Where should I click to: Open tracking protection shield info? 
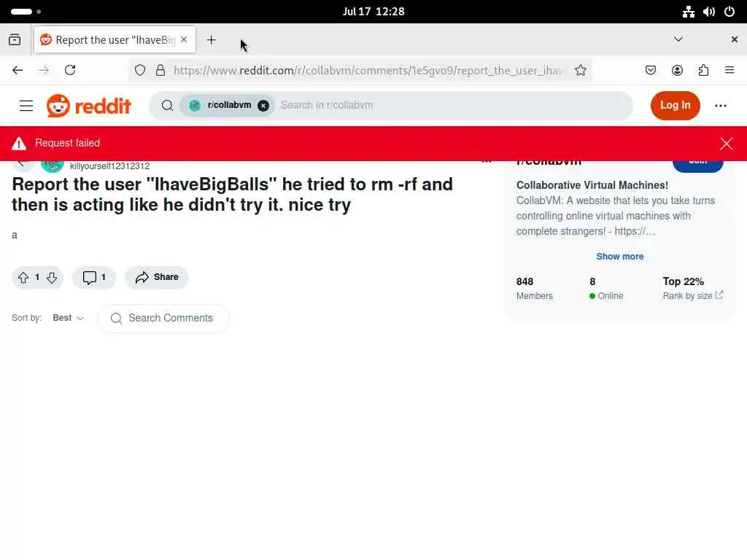[140, 71]
